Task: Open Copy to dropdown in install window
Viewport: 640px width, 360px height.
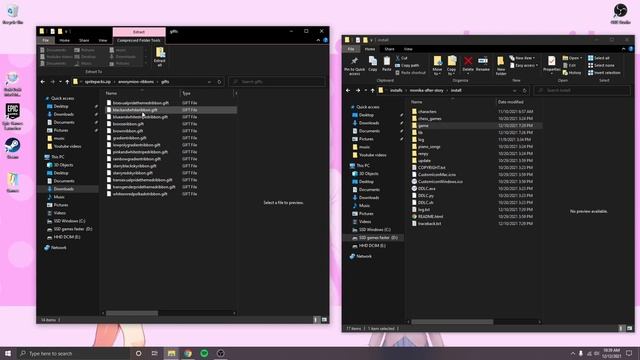Action: pos(451,66)
